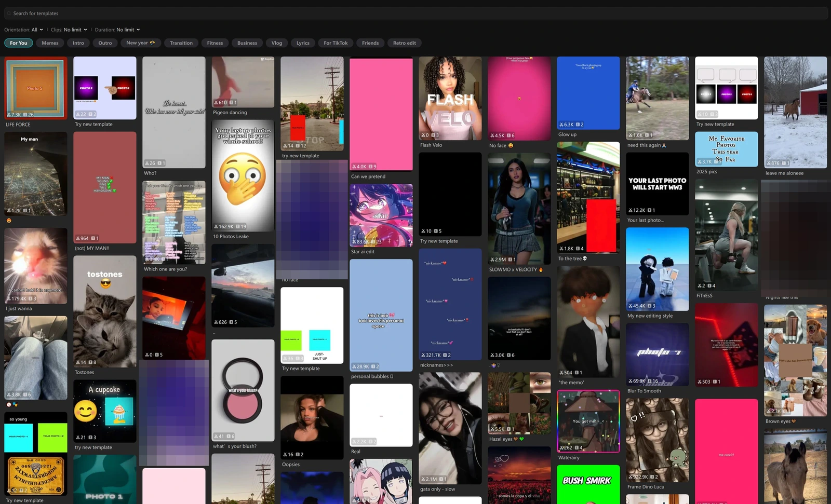This screenshot has height=504, width=831.
Task: Click the search magnifier icon
Action: click(9, 13)
